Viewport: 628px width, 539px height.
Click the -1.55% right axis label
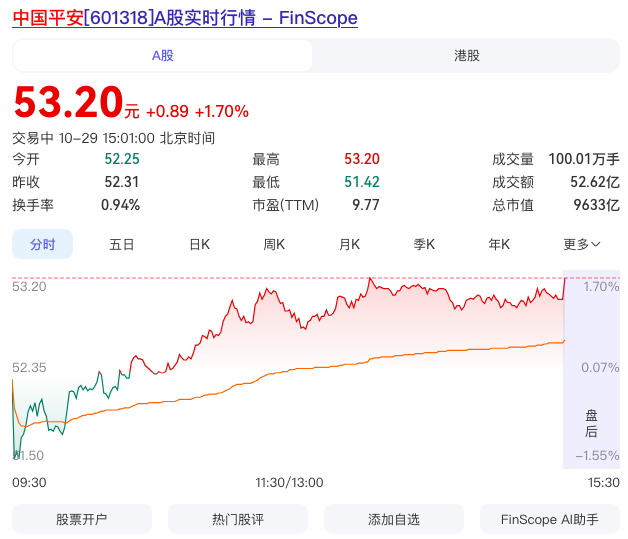point(597,455)
